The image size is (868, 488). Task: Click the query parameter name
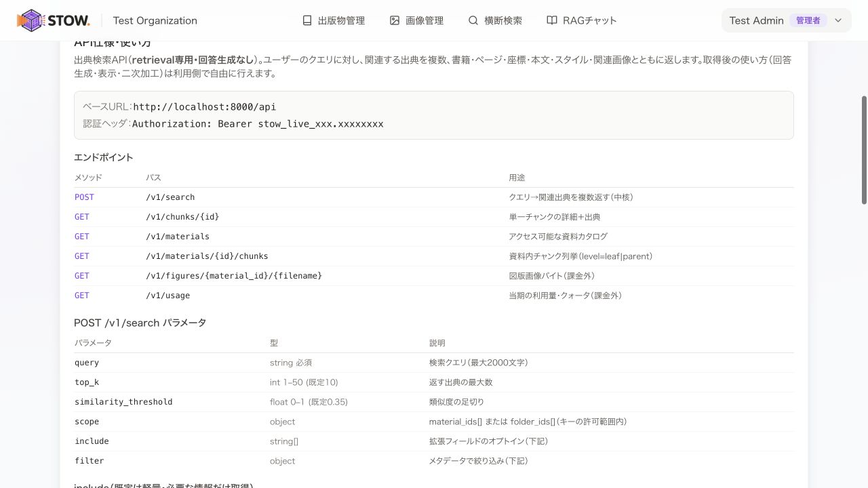click(87, 363)
